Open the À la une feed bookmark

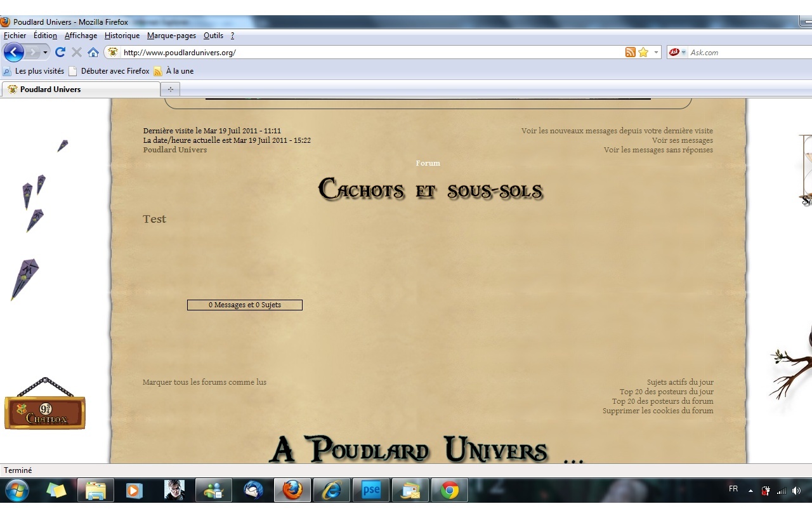tap(174, 71)
